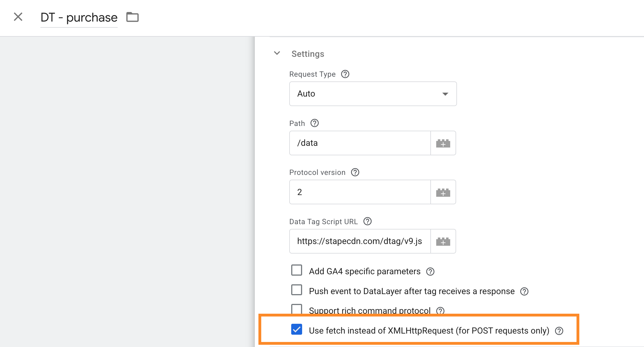Show help for Add GA4 specific parameters
This screenshot has width=644, height=347.
(430, 271)
